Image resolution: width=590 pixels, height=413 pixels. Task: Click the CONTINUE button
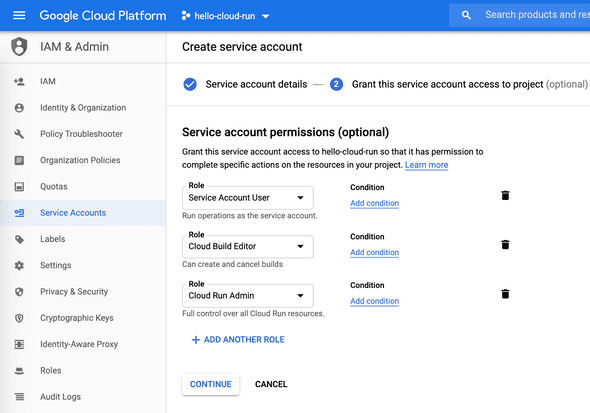click(210, 384)
